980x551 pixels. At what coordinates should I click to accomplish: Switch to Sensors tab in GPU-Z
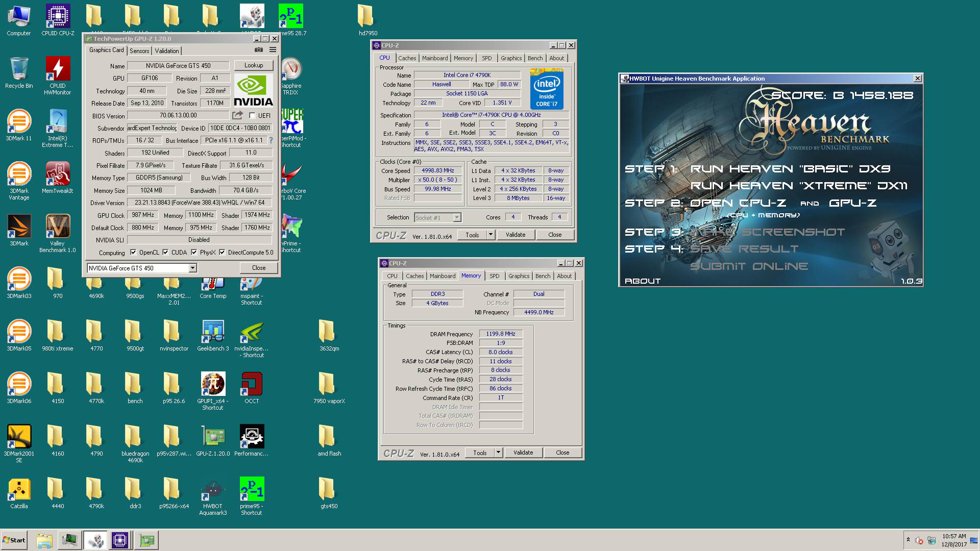tap(139, 51)
